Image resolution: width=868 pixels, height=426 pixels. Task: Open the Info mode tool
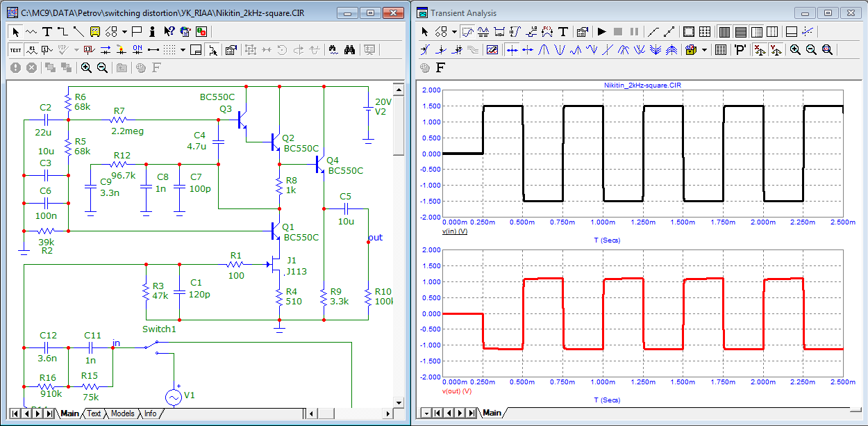tap(152, 31)
